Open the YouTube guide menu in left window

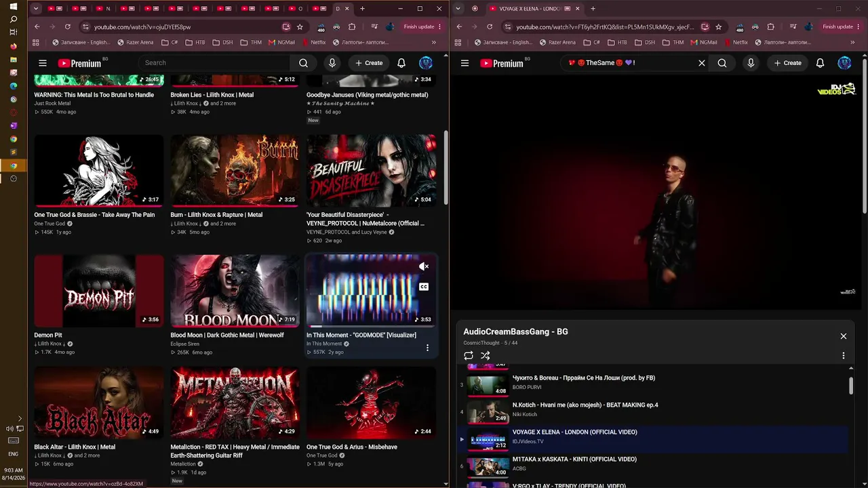click(x=43, y=63)
